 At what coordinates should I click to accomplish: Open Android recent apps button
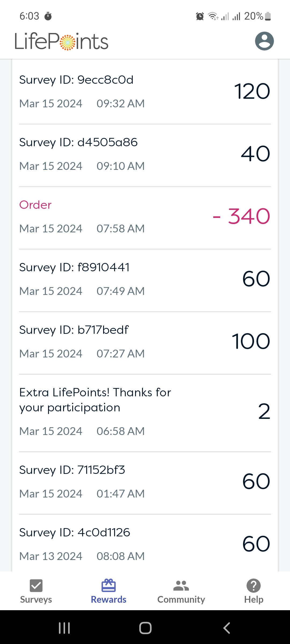click(64, 628)
